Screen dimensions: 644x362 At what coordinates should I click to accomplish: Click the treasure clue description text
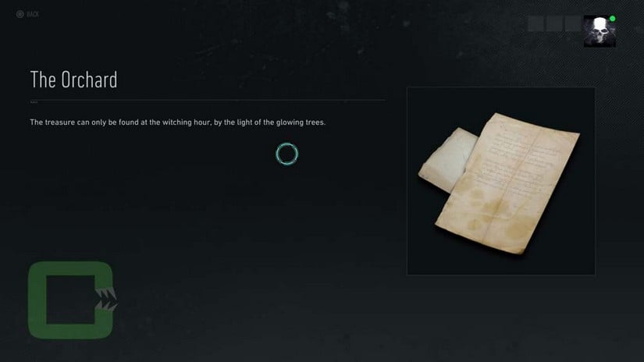click(x=178, y=122)
